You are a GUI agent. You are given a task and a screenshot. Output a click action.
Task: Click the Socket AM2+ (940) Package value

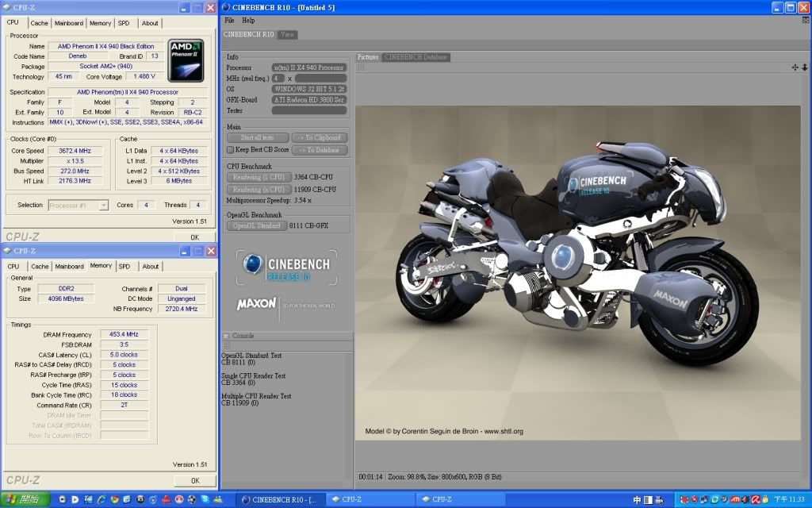[x=105, y=66]
